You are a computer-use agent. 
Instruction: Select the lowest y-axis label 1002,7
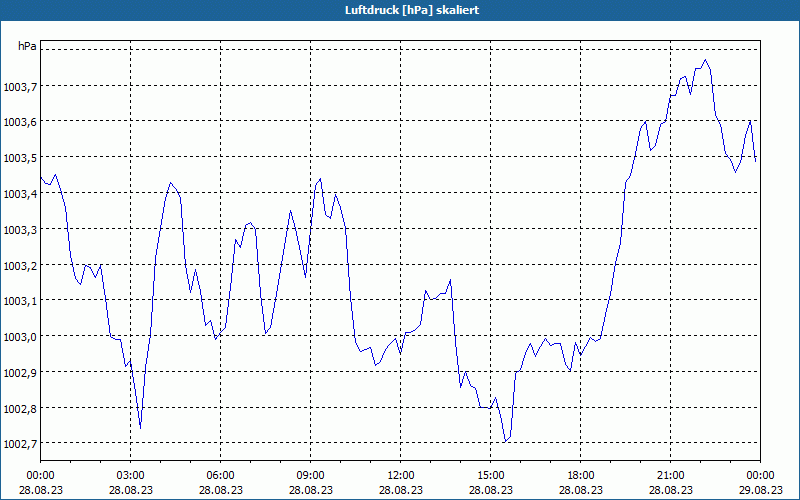(20, 444)
